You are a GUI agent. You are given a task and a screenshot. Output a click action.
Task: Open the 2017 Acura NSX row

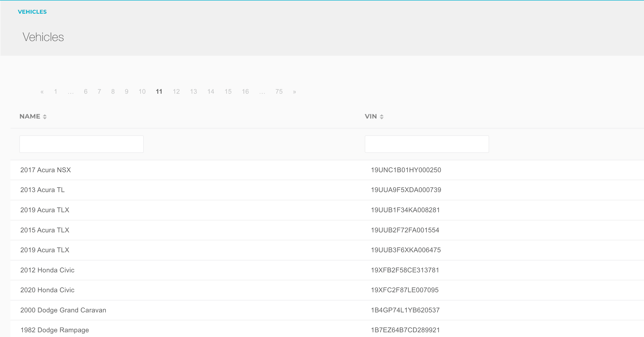point(46,170)
